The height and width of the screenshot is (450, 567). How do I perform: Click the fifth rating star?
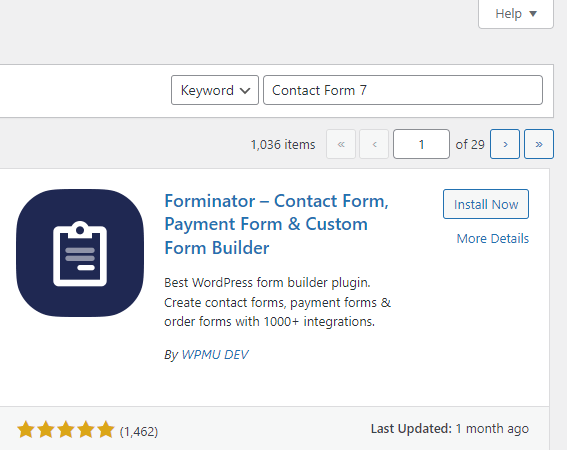(x=106, y=429)
